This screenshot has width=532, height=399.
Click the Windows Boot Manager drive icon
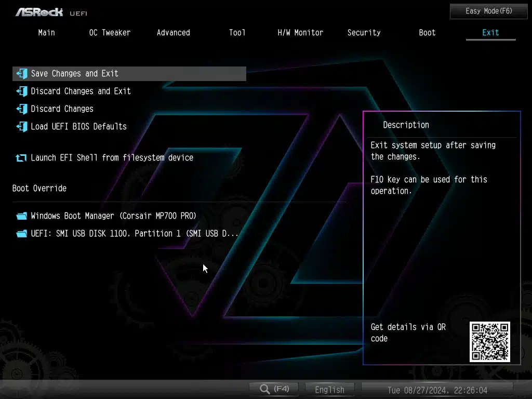(x=22, y=216)
